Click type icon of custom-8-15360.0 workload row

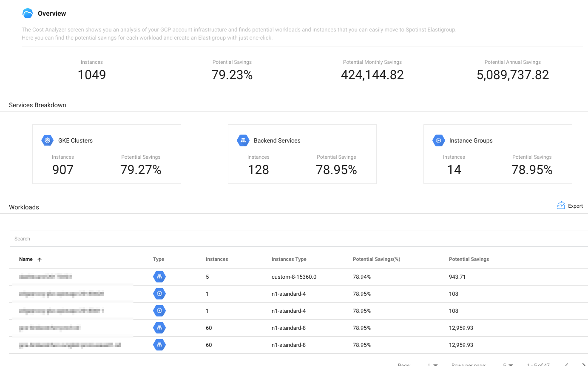click(x=159, y=277)
